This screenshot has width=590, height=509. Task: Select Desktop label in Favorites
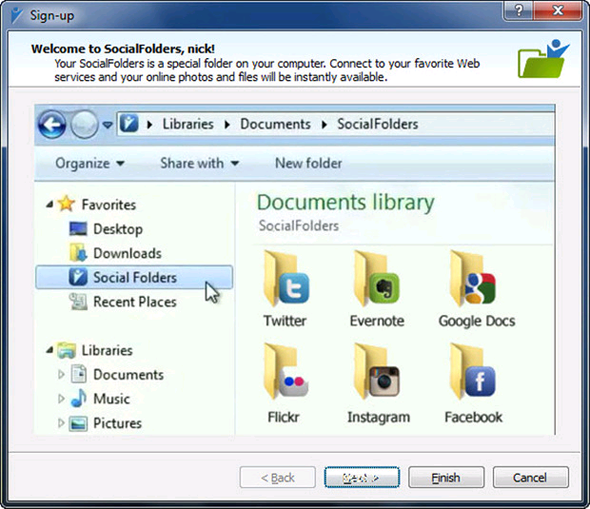pyautogui.click(x=118, y=229)
